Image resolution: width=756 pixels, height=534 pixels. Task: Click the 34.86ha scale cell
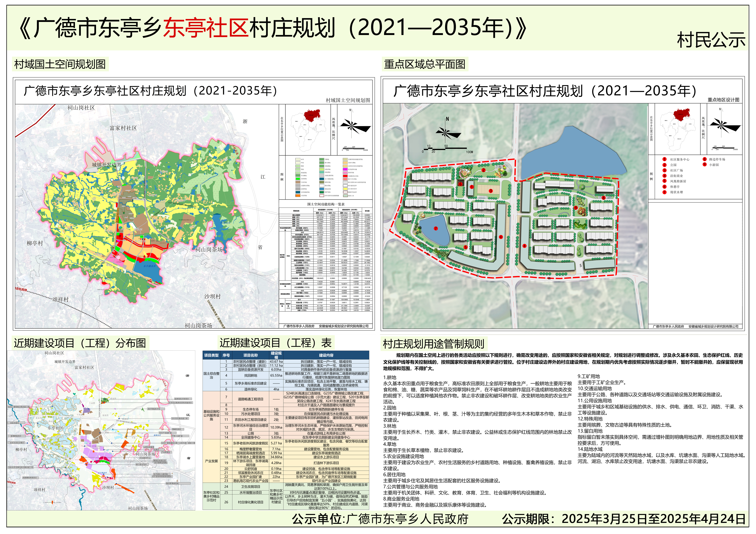(x=276, y=457)
